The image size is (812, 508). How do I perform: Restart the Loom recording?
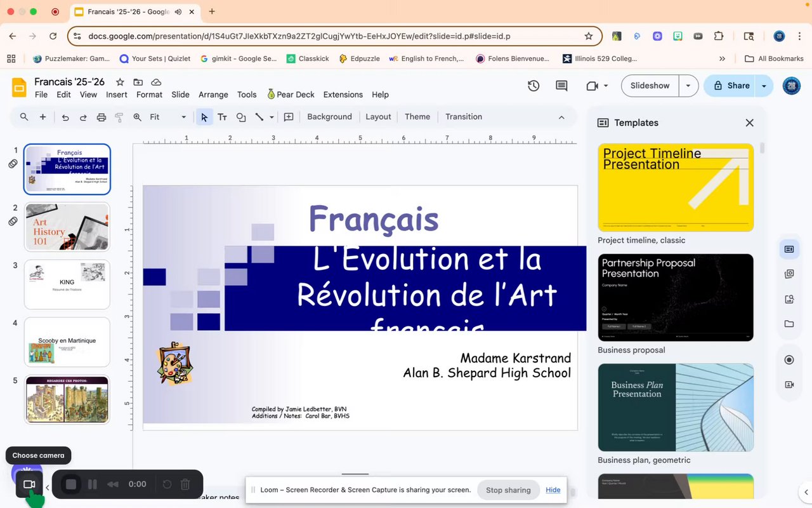click(x=167, y=485)
